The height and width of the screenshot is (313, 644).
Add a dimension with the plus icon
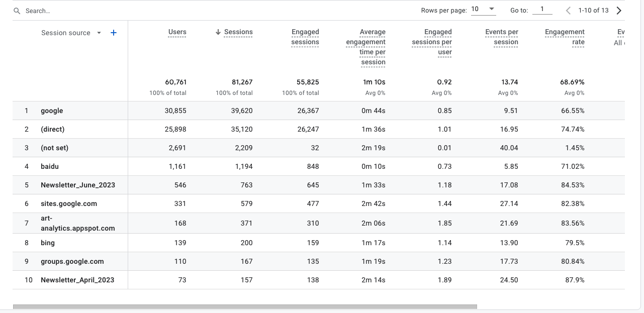[x=114, y=33]
